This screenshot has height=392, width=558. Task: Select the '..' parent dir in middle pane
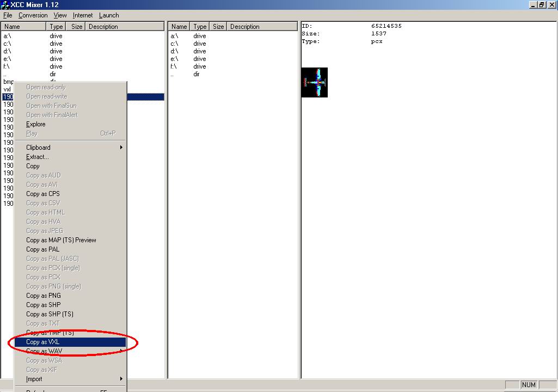(172, 74)
